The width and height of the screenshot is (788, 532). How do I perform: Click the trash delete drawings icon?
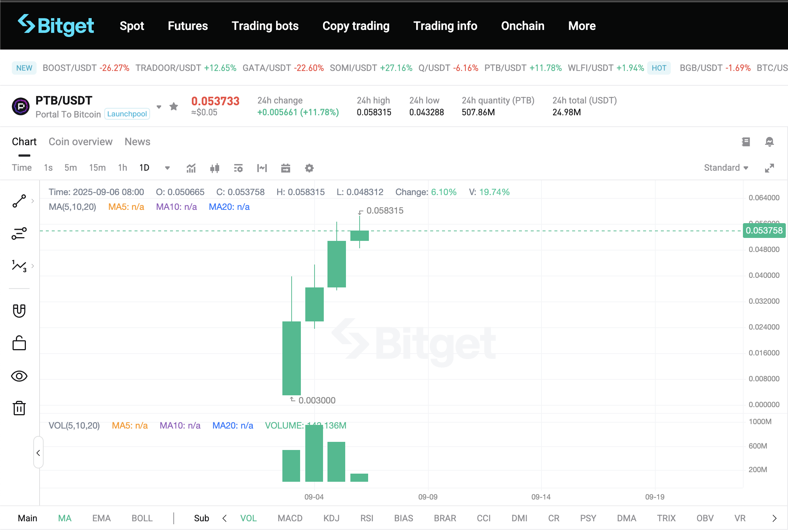coord(19,408)
